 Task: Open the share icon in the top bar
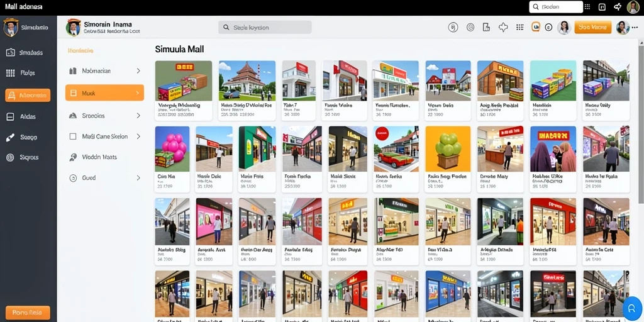pos(618,6)
